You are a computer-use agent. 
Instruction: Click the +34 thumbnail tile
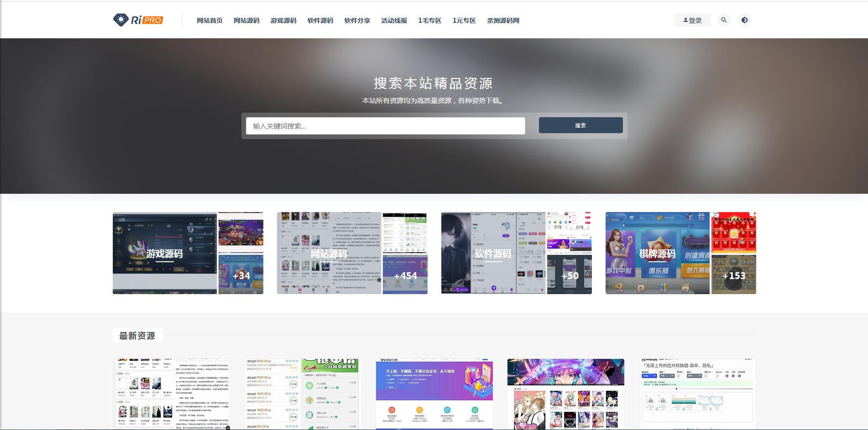(241, 275)
